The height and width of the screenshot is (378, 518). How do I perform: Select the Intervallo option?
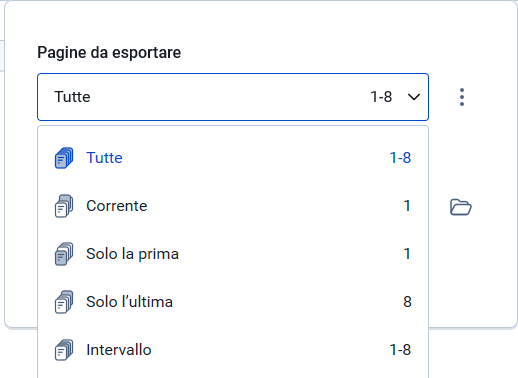[x=233, y=350]
